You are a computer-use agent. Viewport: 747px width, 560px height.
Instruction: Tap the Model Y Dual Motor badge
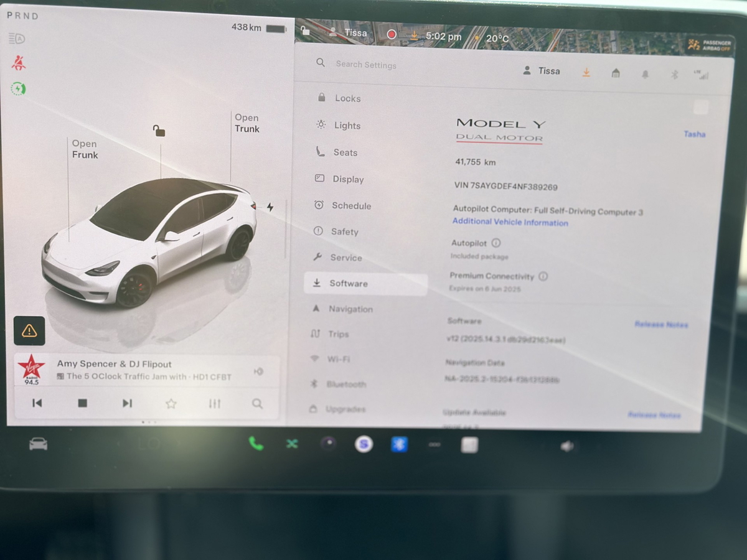click(500, 130)
